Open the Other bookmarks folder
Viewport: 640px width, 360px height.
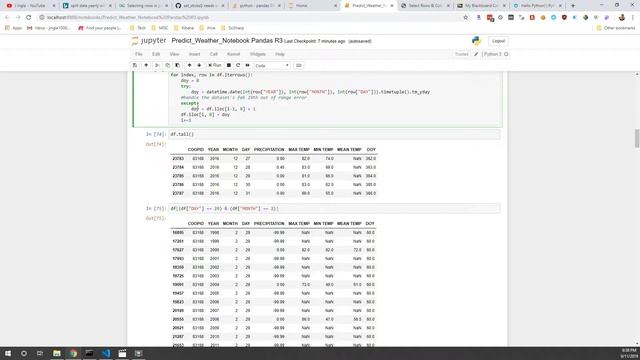tap(616, 28)
